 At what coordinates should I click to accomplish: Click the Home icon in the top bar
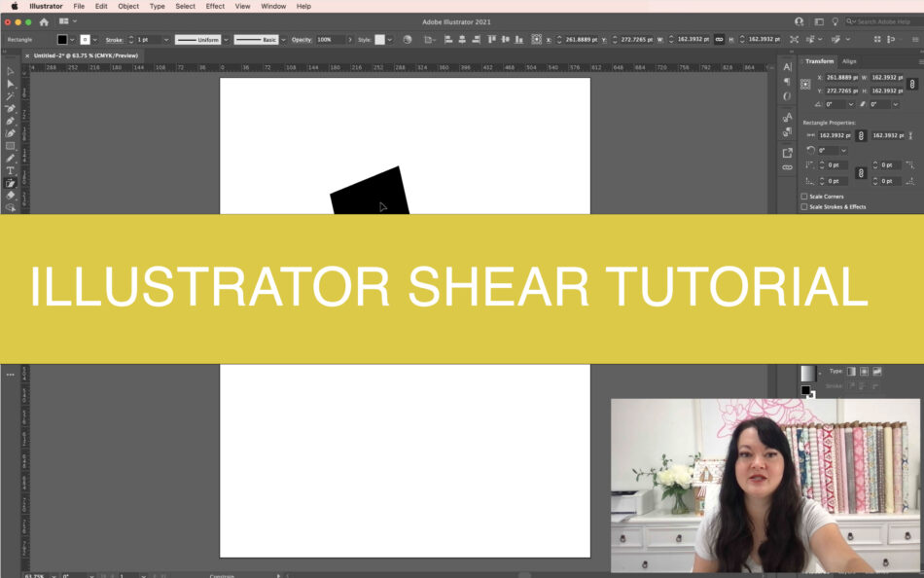pyautogui.click(x=44, y=21)
